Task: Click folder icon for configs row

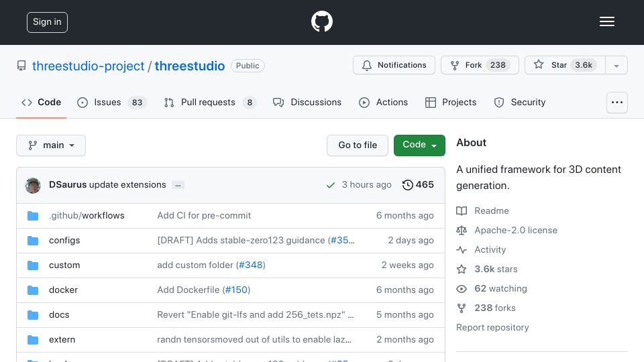Action: (33, 241)
